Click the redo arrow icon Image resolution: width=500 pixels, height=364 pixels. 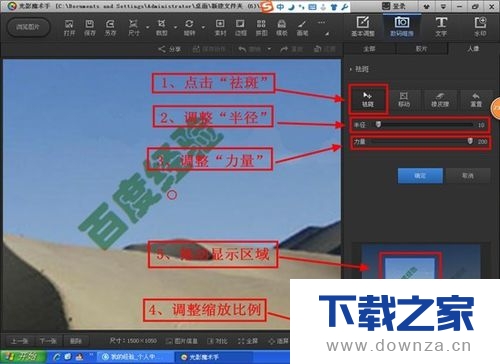click(x=284, y=49)
